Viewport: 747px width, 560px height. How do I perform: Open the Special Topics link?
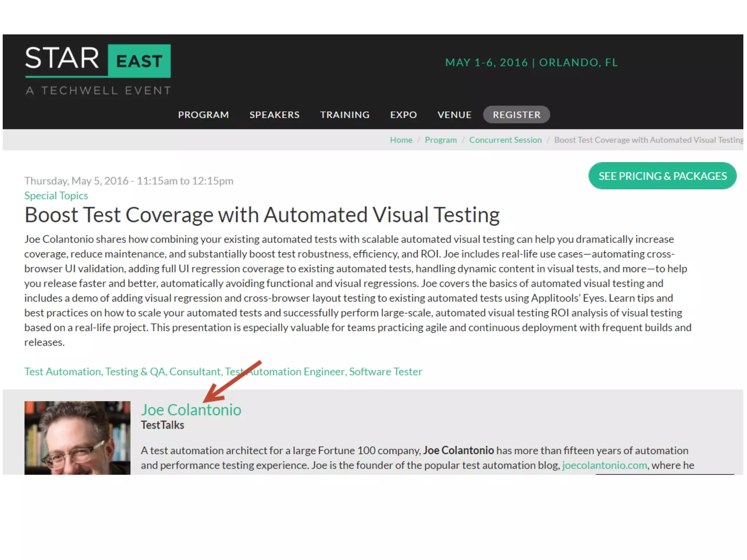[56, 196]
